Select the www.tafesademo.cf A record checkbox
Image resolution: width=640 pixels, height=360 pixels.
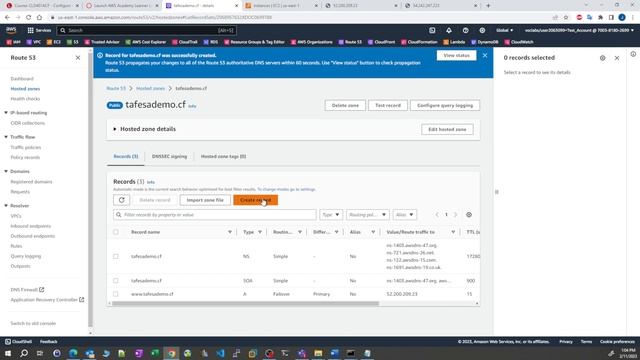pos(116,294)
